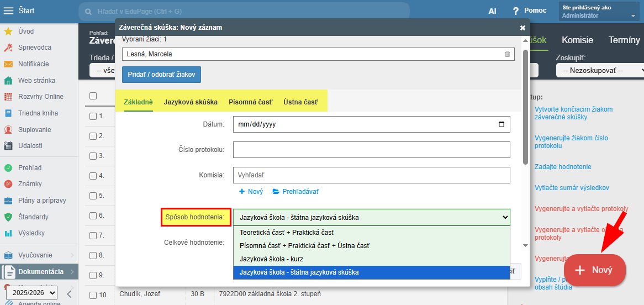Switch to the Jazyková skúška tab
Screen dimensions: 644x305
click(191, 102)
